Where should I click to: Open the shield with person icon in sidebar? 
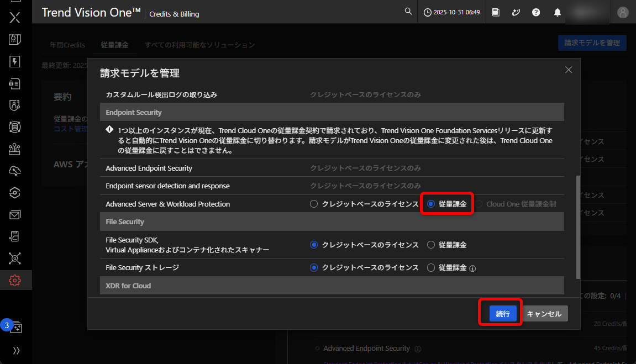pos(14,105)
